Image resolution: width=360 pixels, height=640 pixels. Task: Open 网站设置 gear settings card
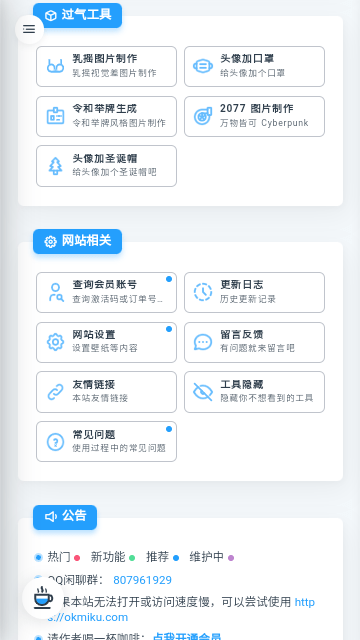[107, 342]
